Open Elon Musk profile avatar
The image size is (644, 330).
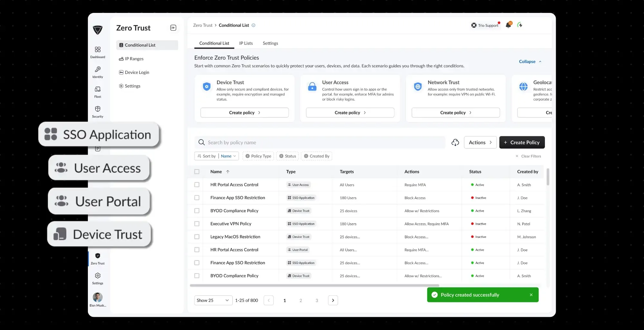[98, 297]
